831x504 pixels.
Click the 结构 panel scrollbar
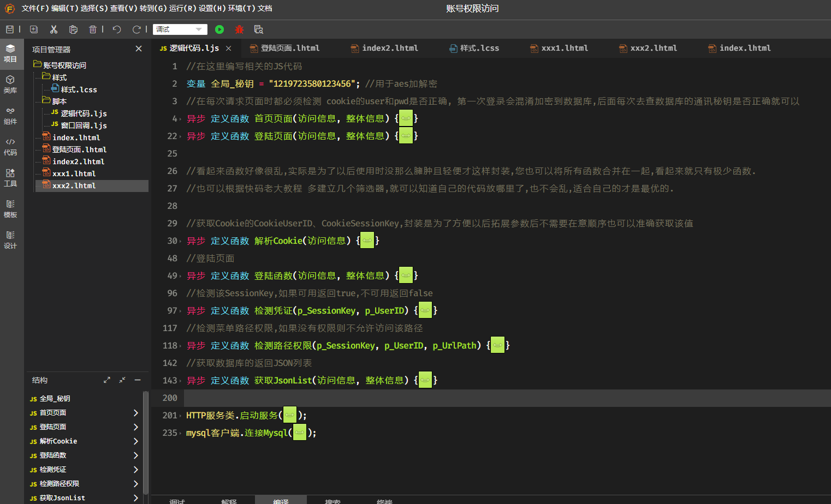pos(146,442)
